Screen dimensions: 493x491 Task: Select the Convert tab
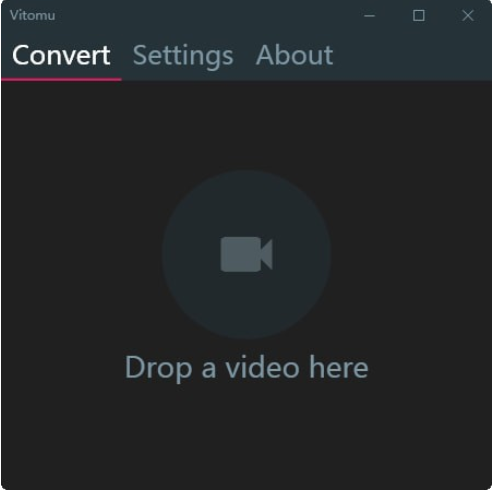(x=61, y=55)
